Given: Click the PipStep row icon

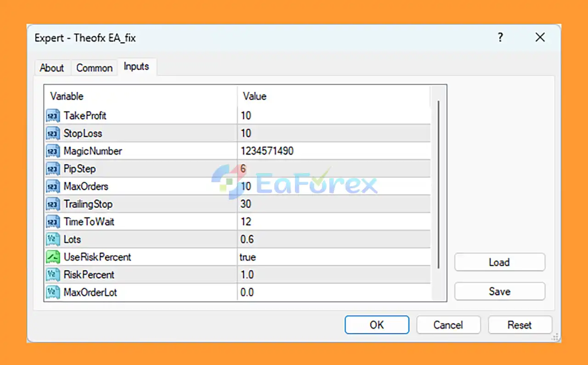Looking at the screenshot, I should point(53,169).
